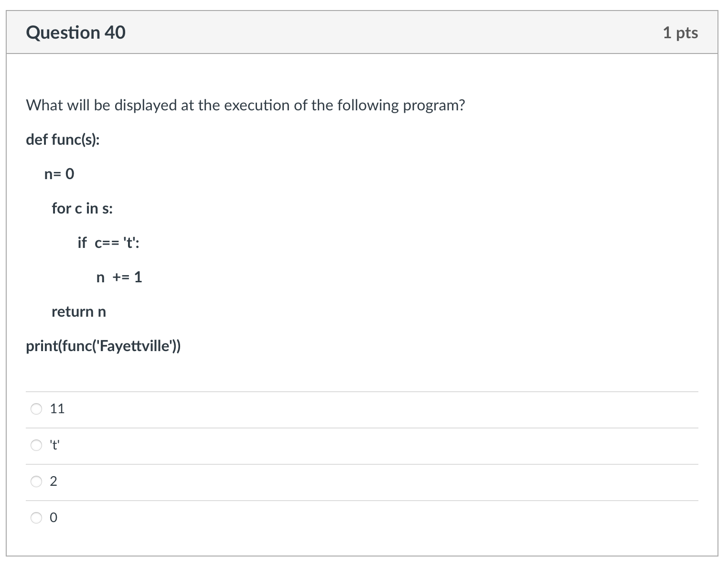The image size is (728, 578).
Task: Click the question prompt text
Action: (x=246, y=105)
